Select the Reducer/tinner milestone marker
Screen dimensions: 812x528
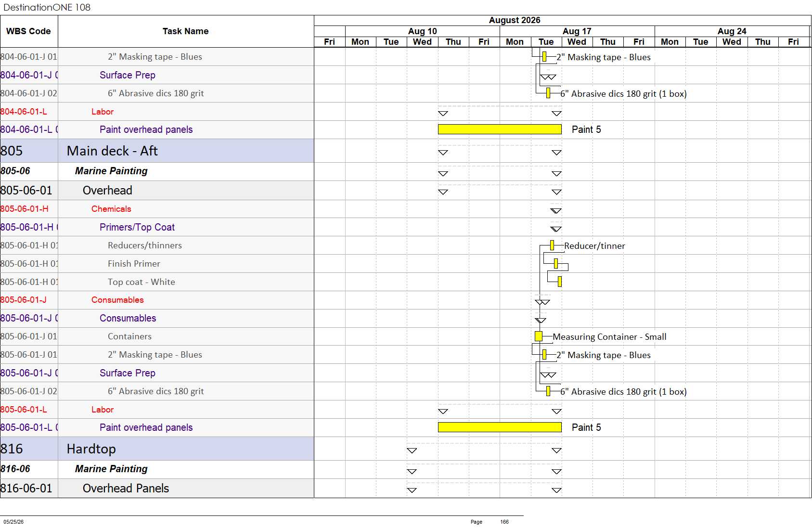tap(552, 245)
